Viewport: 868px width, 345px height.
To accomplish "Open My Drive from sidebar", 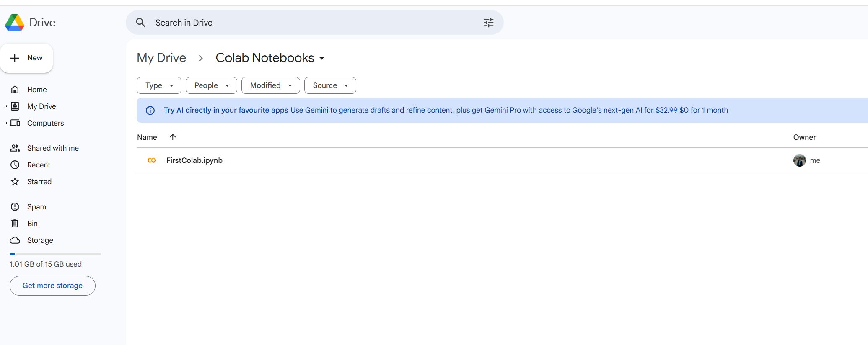I will (41, 106).
